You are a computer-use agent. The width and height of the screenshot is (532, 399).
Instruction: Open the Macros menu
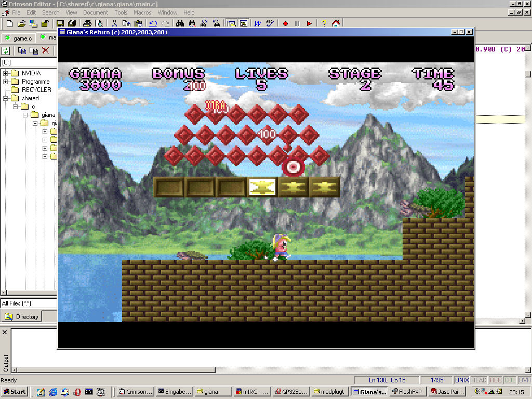(x=142, y=12)
